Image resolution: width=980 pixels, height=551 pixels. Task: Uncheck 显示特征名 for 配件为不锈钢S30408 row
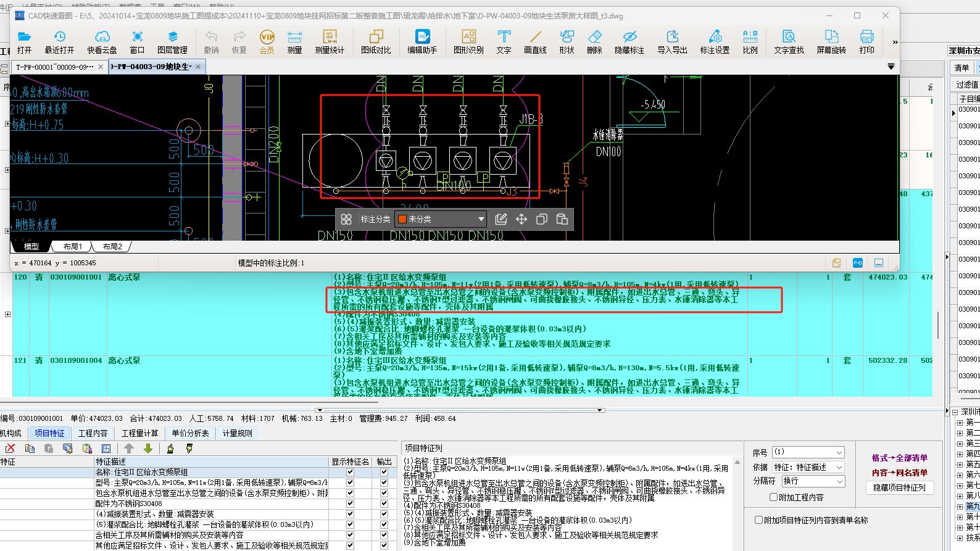(350, 503)
